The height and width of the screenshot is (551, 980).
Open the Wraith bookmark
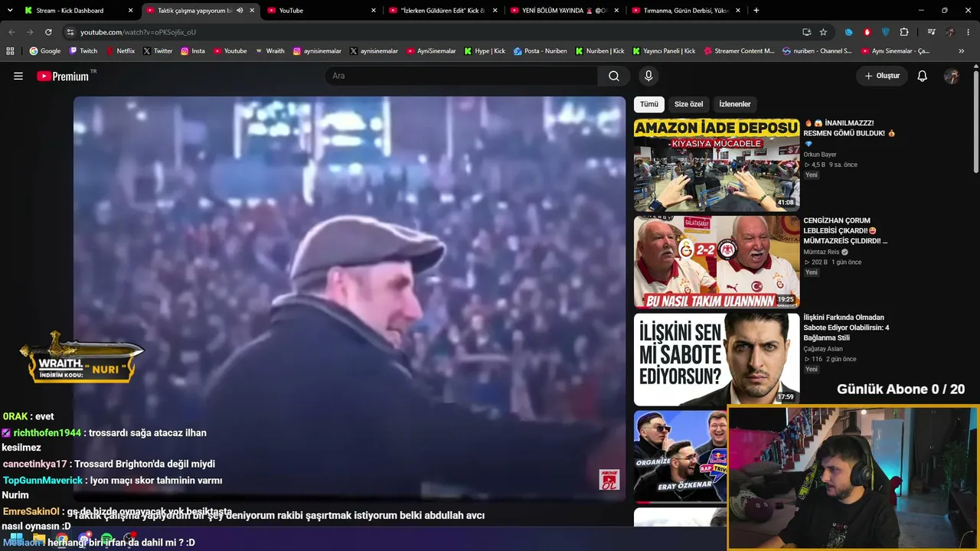click(x=270, y=51)
